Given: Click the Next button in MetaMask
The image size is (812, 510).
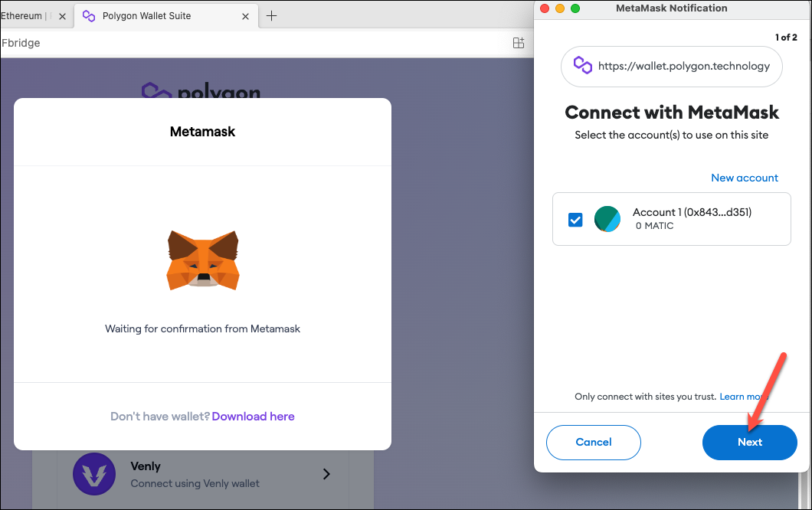Looking at the screenshot, I should 749,442.
